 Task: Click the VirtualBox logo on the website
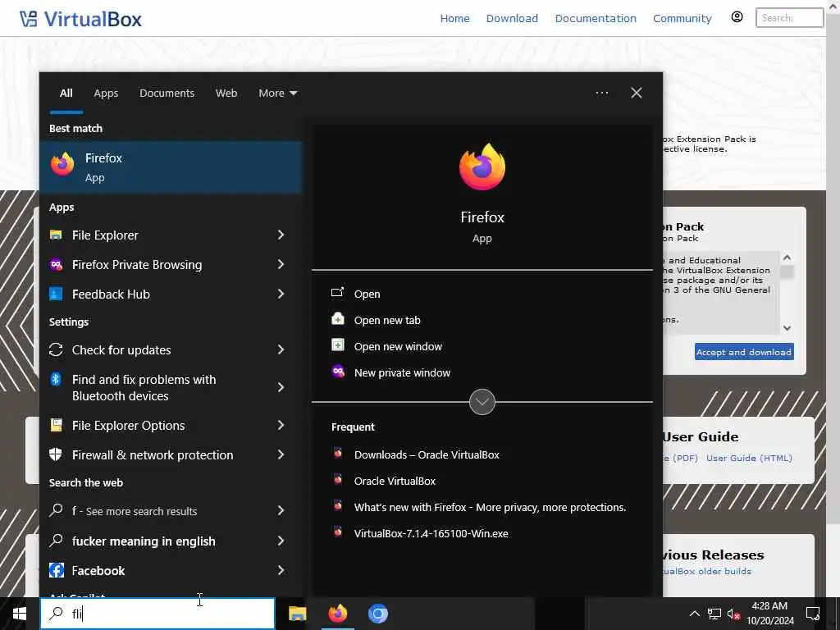point(80,20)
